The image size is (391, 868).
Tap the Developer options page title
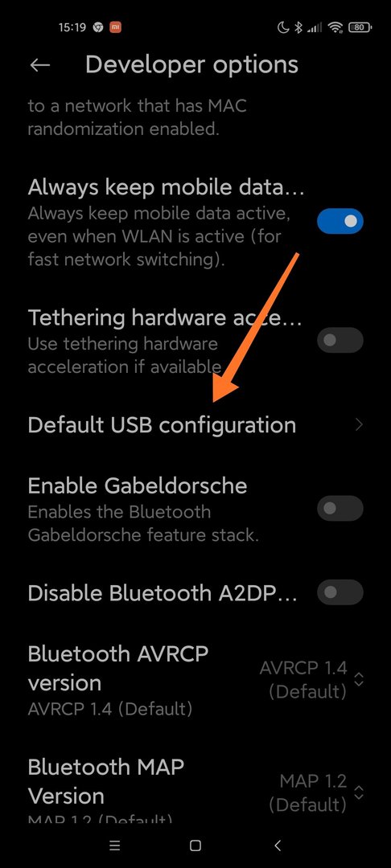pos(191,65)
